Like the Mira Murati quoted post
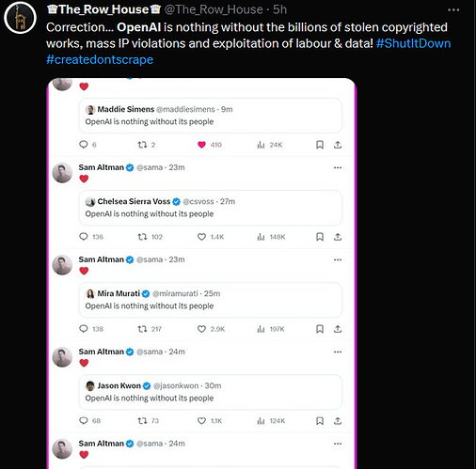Screen dimensions: 476x469 pyautogui.click(x=201, y=329)
